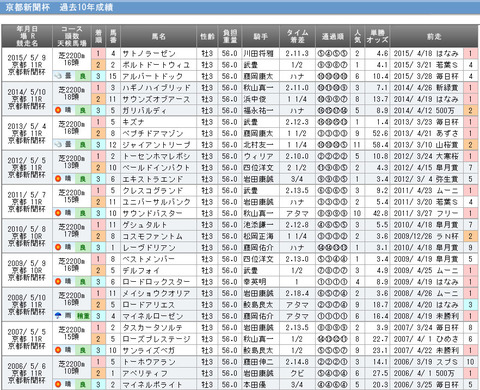Select horse name コスモファントム

[x=152, y=236]
